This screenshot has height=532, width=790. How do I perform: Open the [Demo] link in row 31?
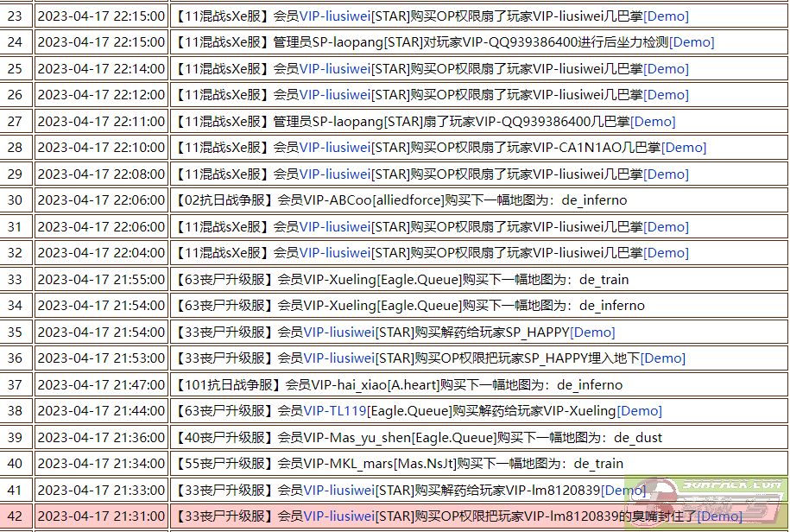click(x=666, y=226)
